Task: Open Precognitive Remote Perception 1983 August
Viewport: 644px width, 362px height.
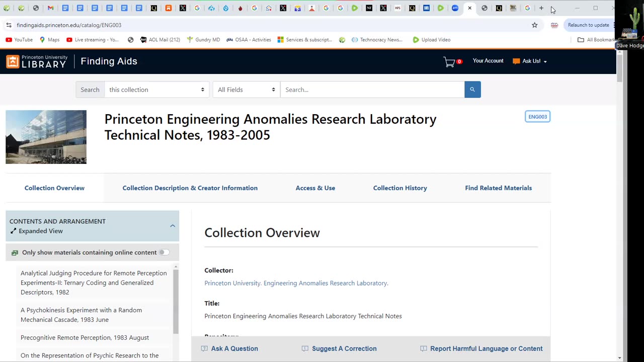Action: [85, 337]
